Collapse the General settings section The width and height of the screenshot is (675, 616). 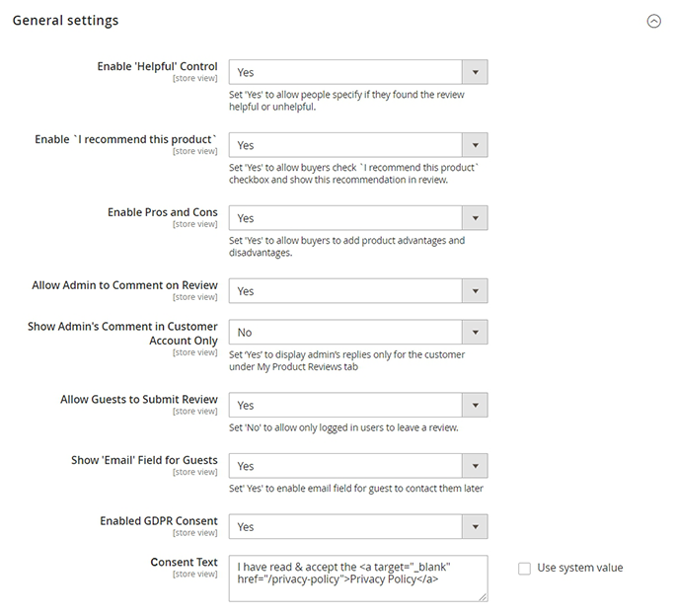pos(653,21)
